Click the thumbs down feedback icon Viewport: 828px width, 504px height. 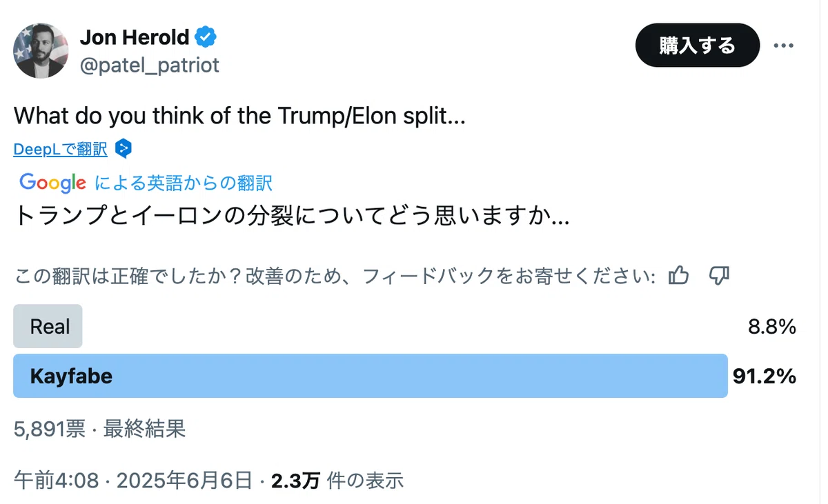click(719, 276)
